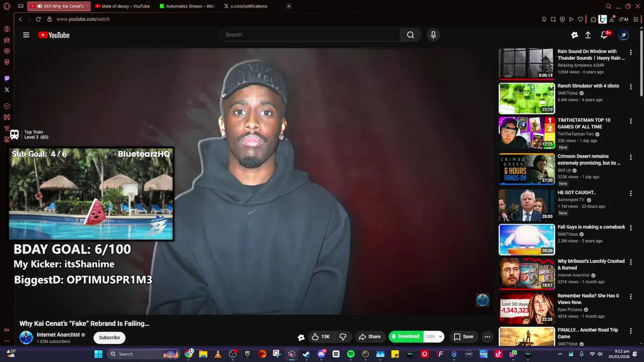Click the green Download button
Viewport: 644px width, 362px height.
point(406,337)
